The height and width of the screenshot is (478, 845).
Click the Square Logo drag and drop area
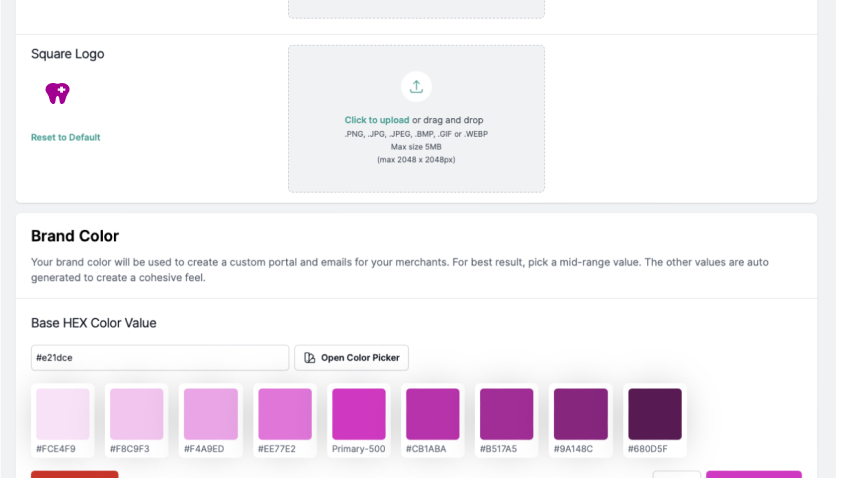pos(416,119)
